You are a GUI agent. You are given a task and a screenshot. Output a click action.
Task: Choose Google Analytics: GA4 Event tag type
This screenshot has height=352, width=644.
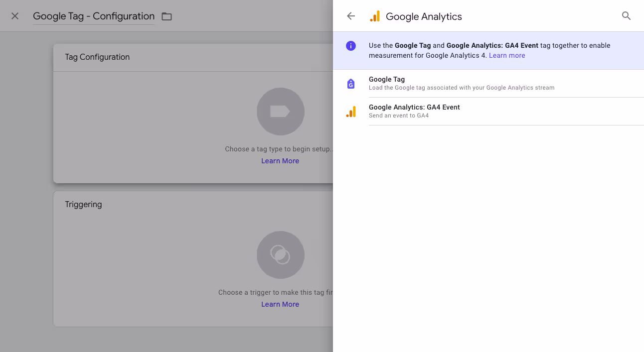488,112
